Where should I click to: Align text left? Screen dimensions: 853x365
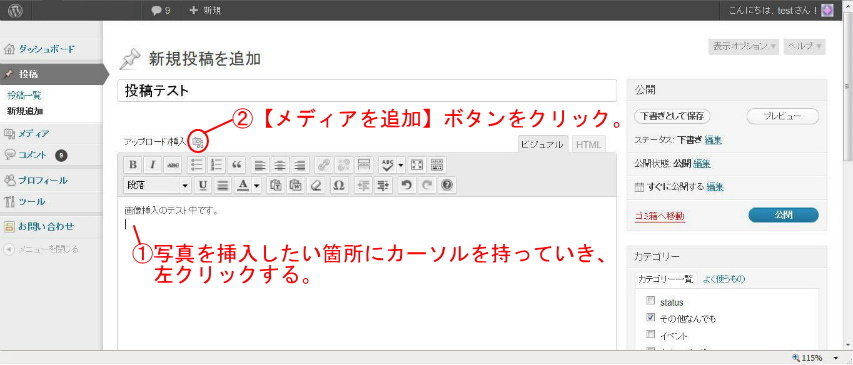(261, 164)
